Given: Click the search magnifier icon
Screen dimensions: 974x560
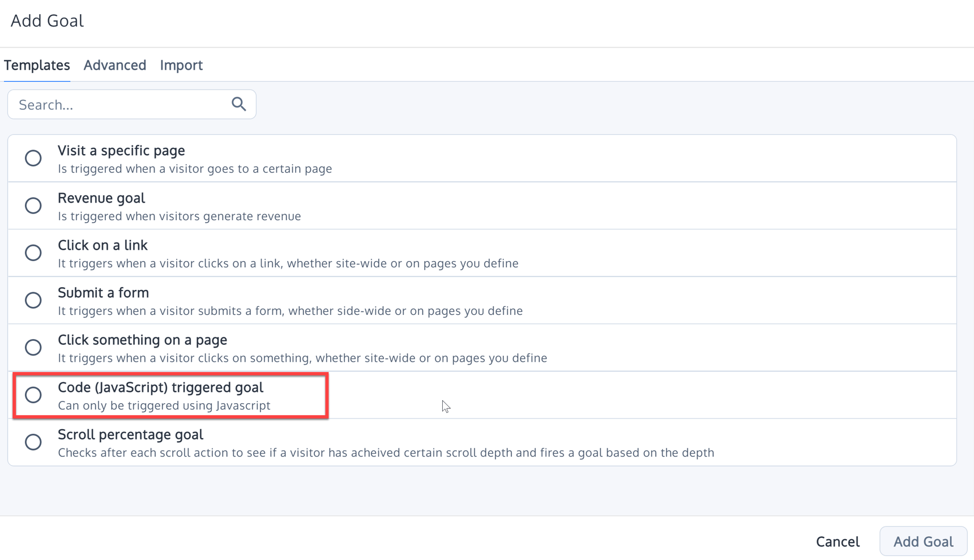Looking at the screenshot, I should 238,104.
